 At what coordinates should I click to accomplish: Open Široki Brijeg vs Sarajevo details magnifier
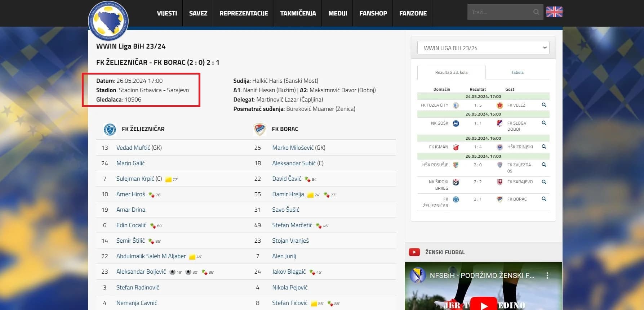coord(544,182)
